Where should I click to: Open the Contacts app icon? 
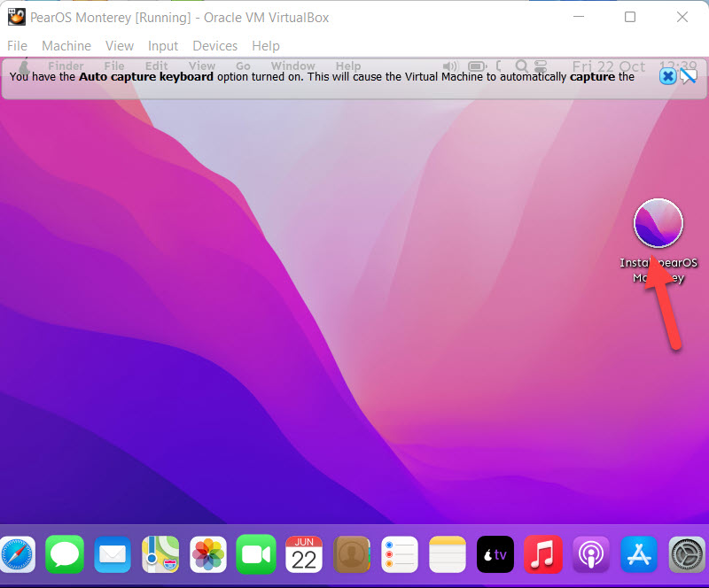coord(351,554)
